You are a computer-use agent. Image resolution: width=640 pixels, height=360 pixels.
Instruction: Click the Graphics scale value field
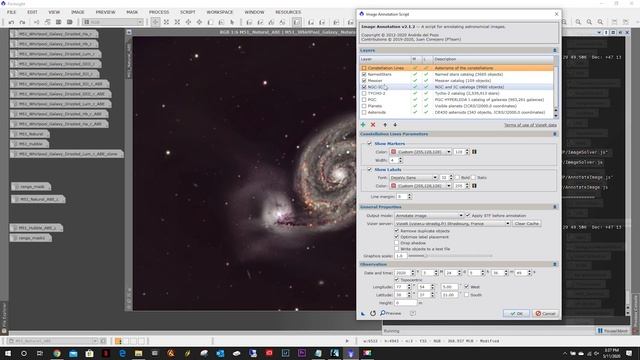400,256
